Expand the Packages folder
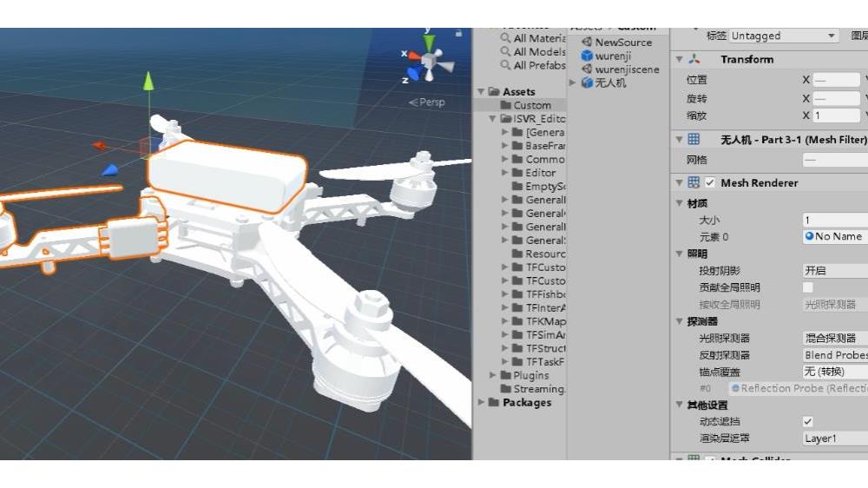 (481, 403)
